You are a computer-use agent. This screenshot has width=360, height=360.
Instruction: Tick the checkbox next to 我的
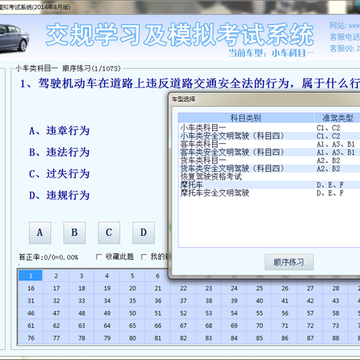tap(144, 257)
